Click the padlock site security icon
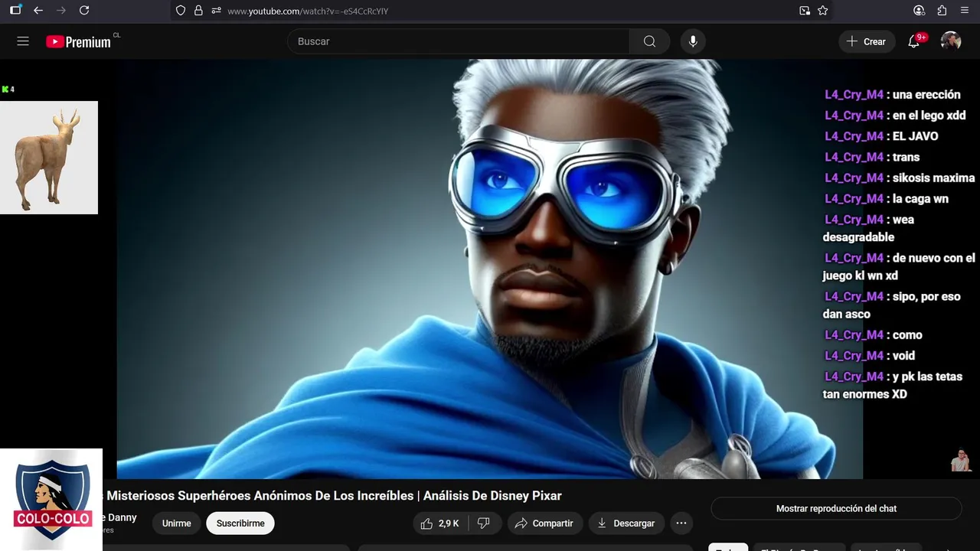This screenshot has width=980, height=551. coord(198,11)
